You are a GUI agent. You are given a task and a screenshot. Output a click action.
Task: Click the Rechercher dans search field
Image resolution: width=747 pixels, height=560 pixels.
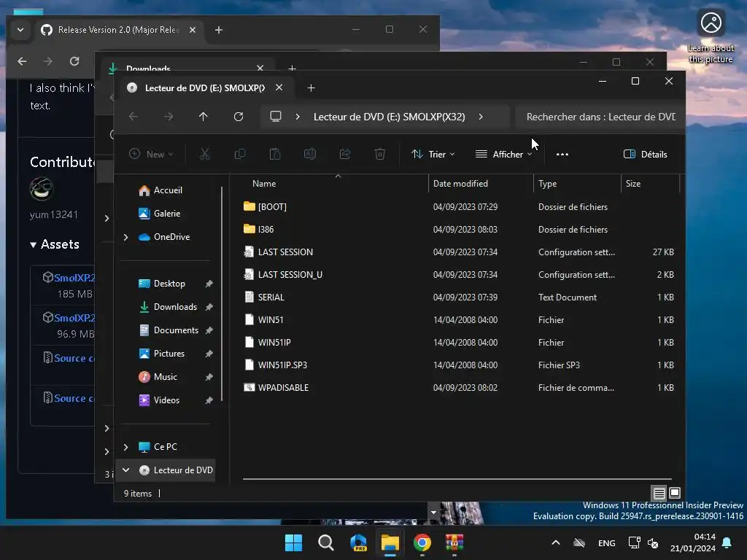click(x=600, y=117)
